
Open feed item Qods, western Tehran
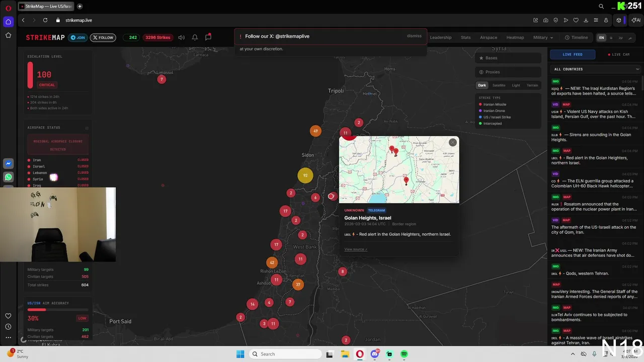tap(594, 270)
